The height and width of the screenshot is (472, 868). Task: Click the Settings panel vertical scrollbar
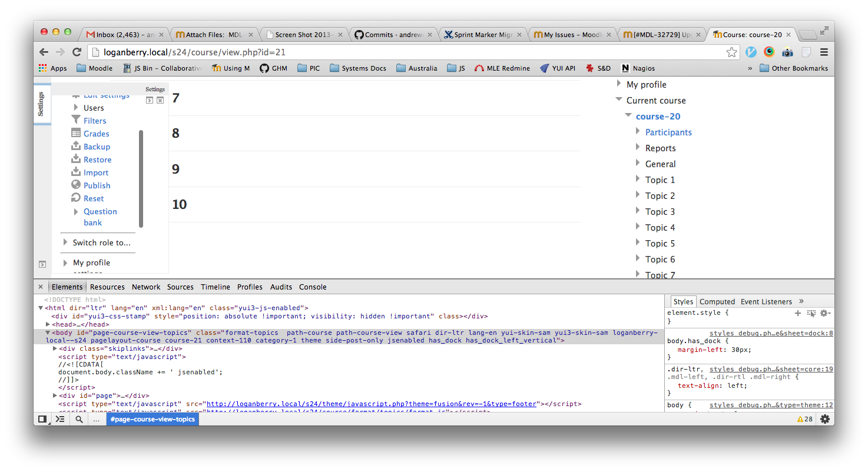point(141,178)
